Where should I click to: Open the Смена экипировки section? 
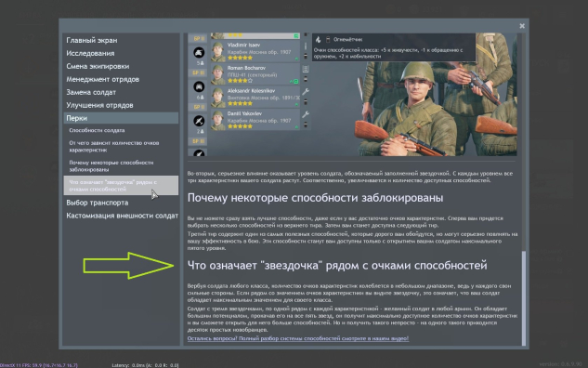(x=98, y=66)
